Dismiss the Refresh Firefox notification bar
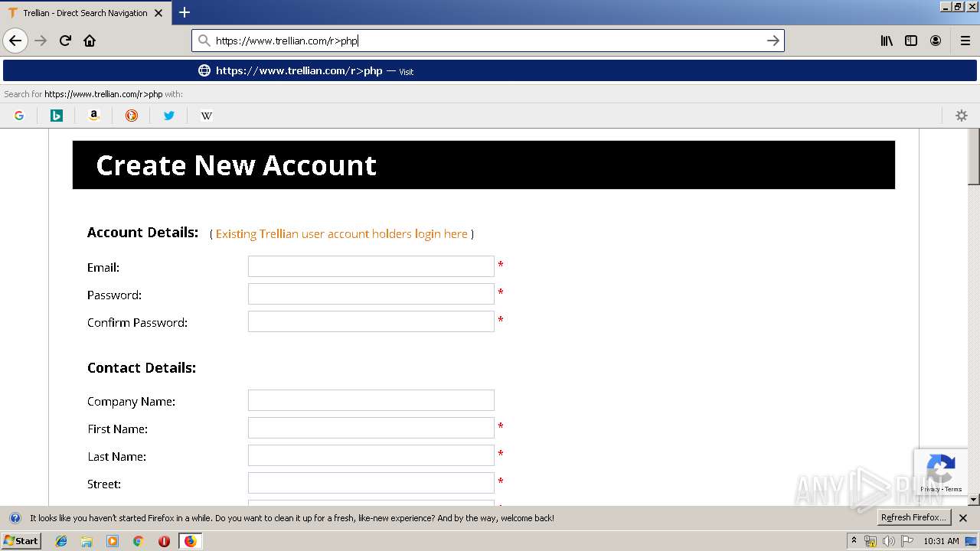 point(963,518)
